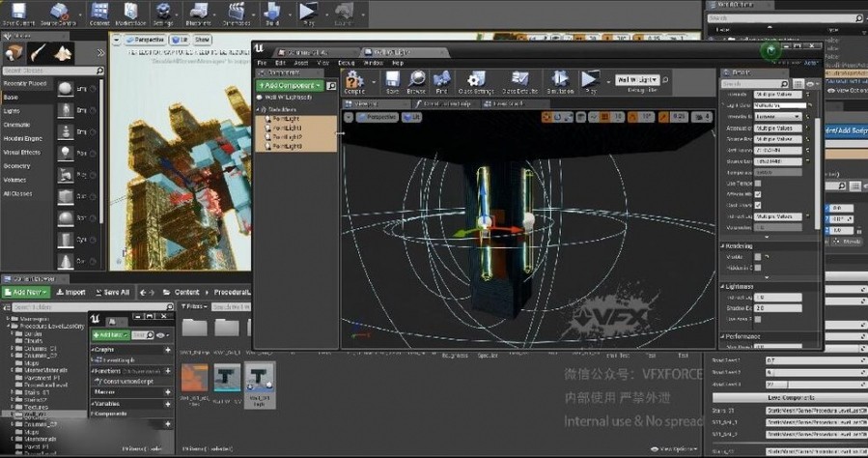Open Blueprints menu in main toolbar
The width and height of the screenshot is (868, 458).
point(198,14)
